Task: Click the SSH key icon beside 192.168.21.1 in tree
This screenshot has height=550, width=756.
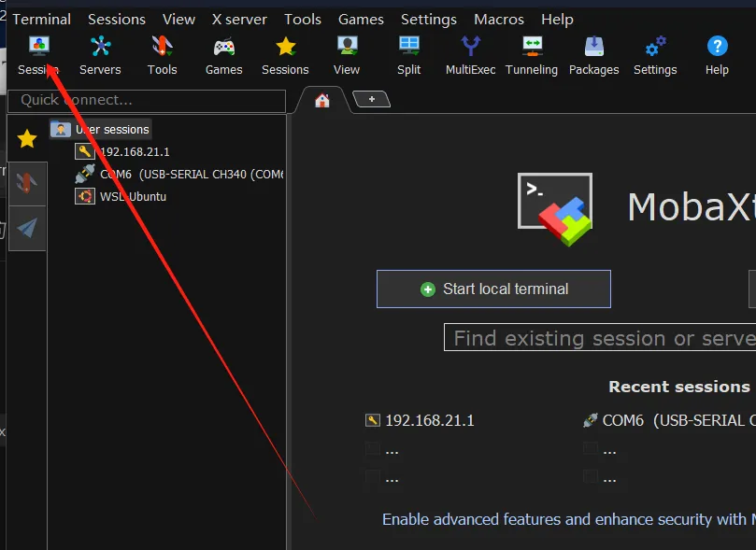Action: click(x=85, y=151)
